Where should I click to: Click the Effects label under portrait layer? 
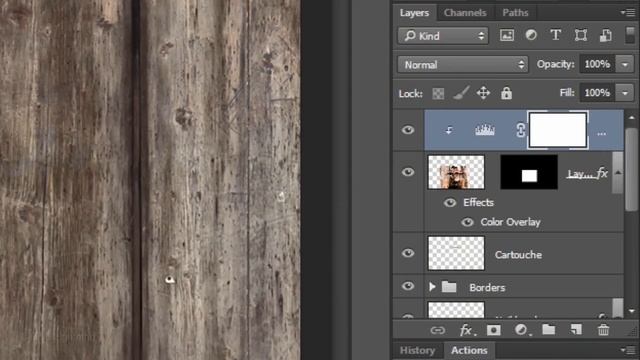478,202
